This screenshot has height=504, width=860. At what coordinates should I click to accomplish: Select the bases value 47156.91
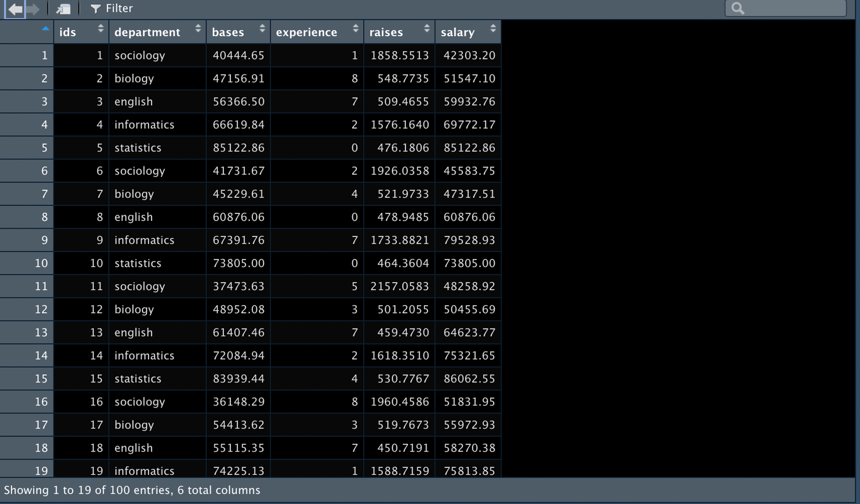239,79
